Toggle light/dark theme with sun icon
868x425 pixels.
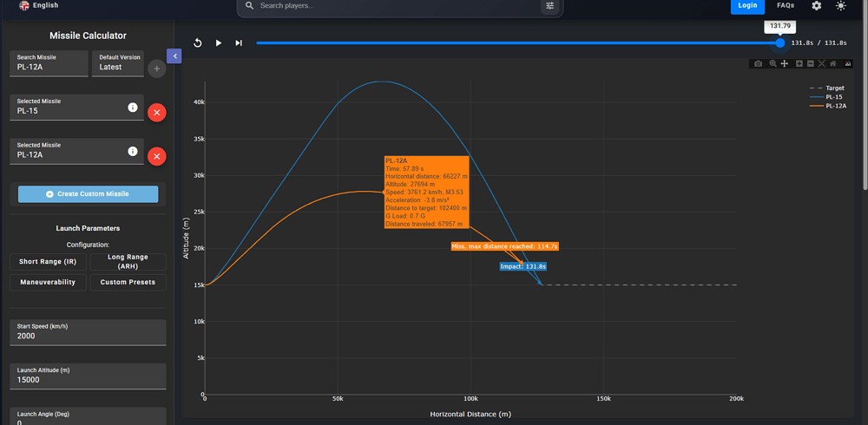coord(841,5)
